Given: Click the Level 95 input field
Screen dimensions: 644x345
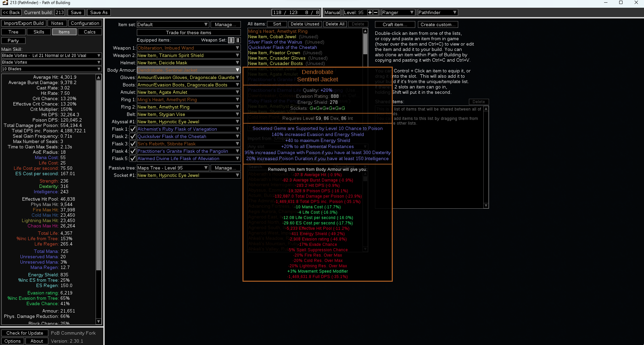Looking at the screenshot, I should click(x=355, y=12).
